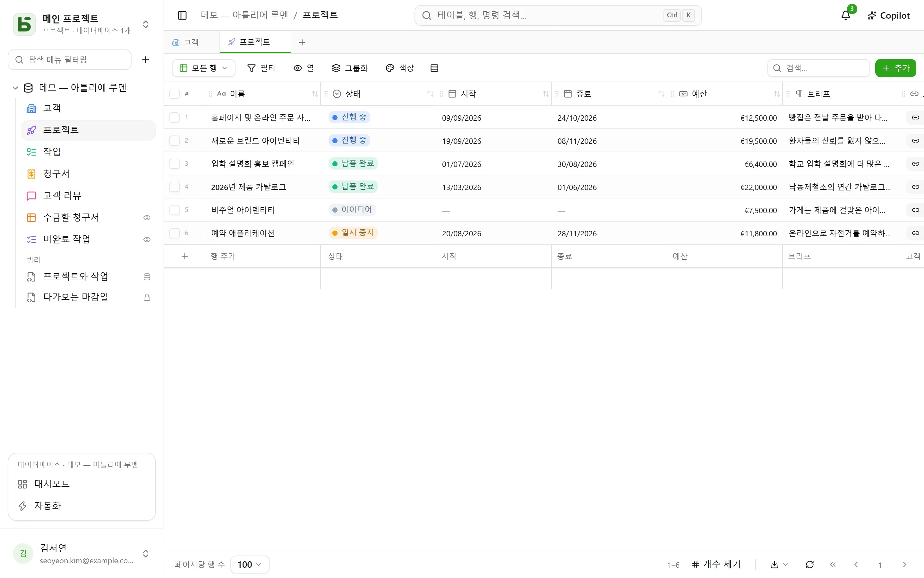Go to next page arrow
Screen dimensions: 924x578
coord(904,565)
